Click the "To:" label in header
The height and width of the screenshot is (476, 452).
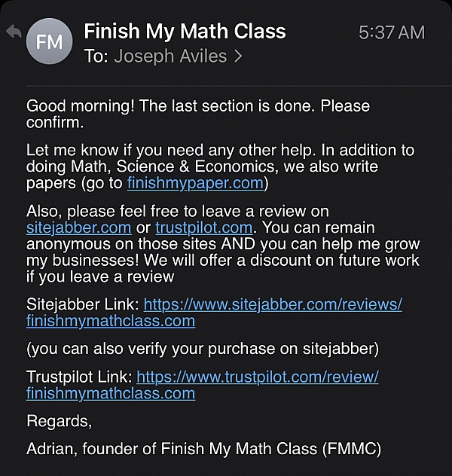click(x=96, y=56)
